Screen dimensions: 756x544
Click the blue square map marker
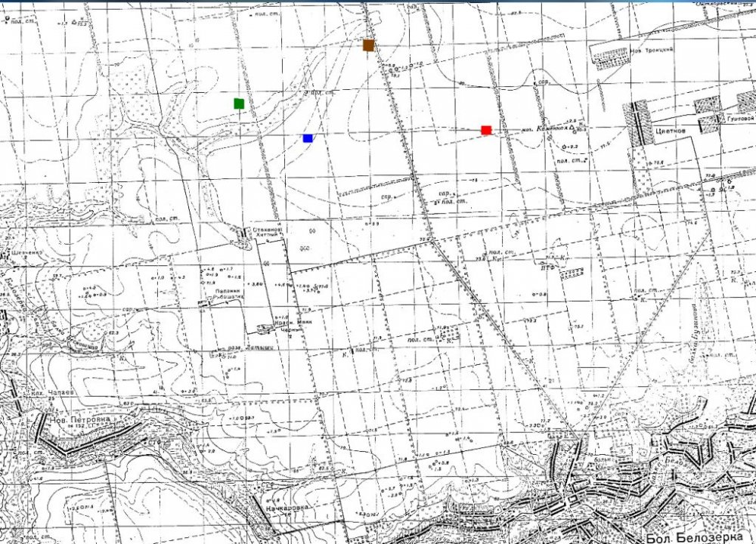308,138
